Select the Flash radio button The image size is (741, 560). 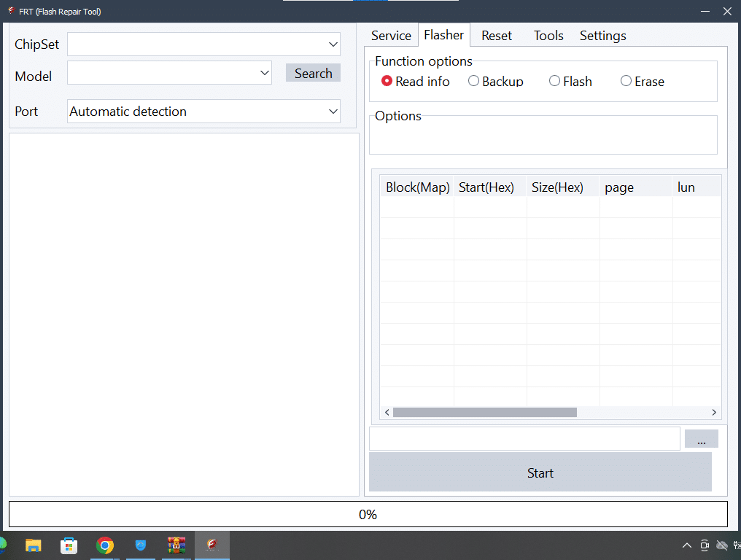coord(555,82)
